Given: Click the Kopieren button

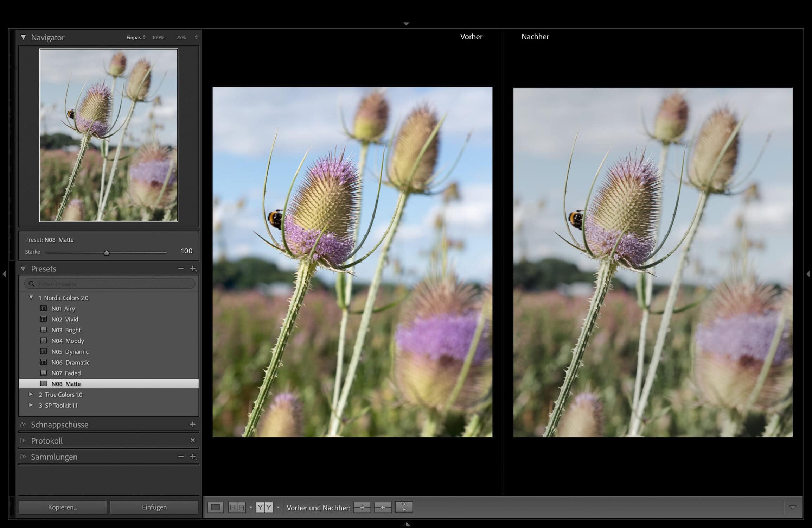Looking at the screenshot, I should [x=63, y=507].
